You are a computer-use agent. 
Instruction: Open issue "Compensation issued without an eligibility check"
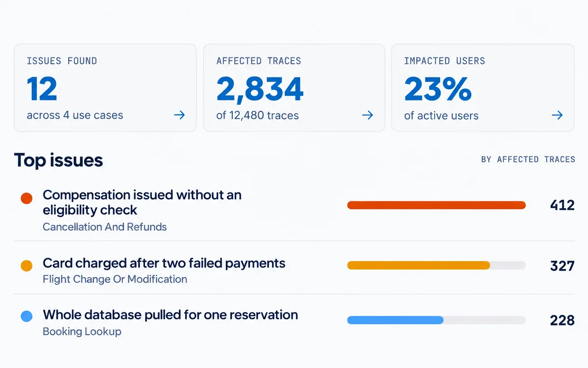coord(142,202)
